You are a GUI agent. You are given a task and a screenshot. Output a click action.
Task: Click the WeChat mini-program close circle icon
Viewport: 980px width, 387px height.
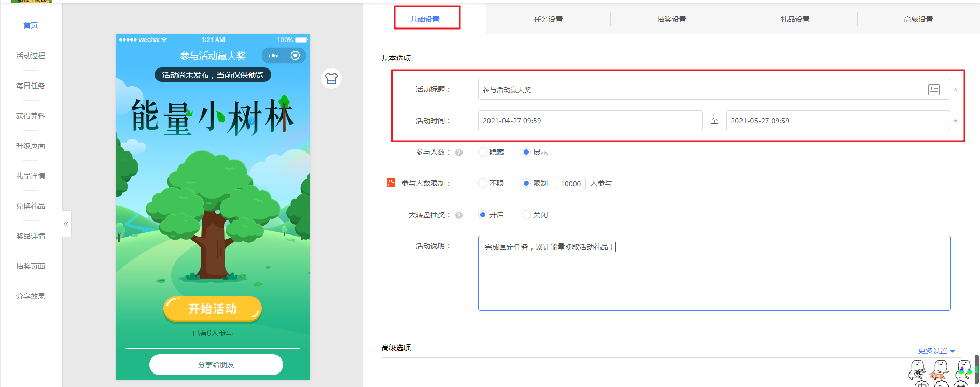tap(295, 56)
